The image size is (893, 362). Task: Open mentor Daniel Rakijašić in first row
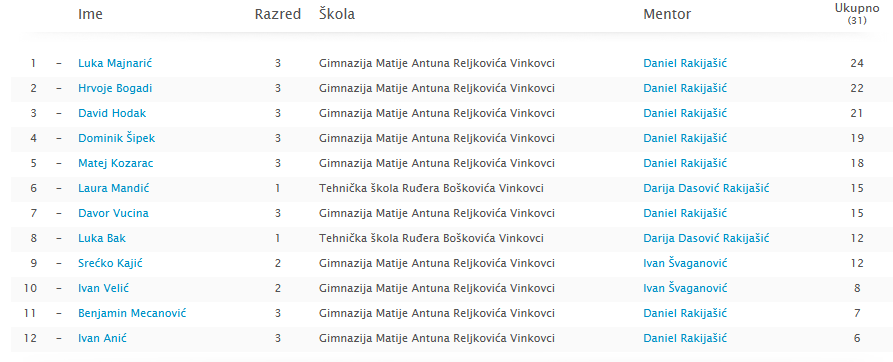tap(685, 63)
